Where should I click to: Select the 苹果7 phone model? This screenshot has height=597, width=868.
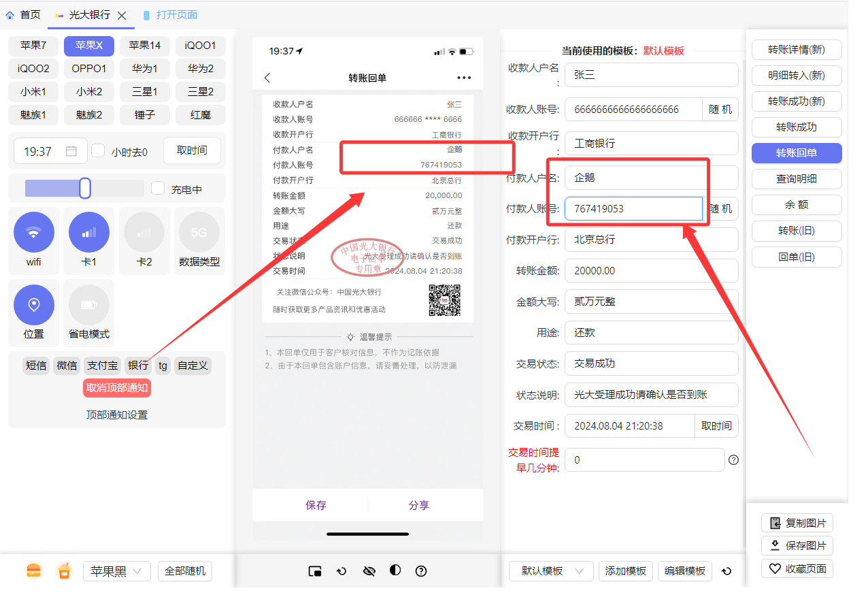33,46
